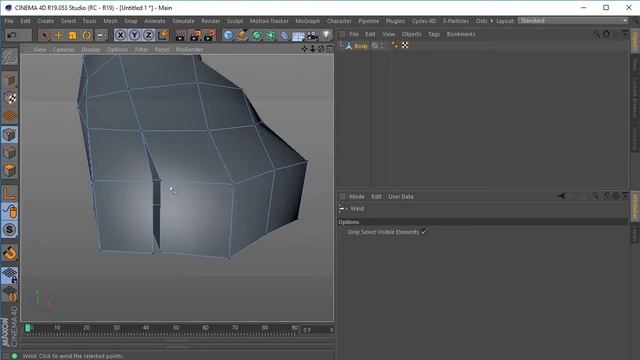The image size is (640, 360).
Task: Click the checkerboard texture tag on Body
Action: pyautogui.click(x=405, y=46)
